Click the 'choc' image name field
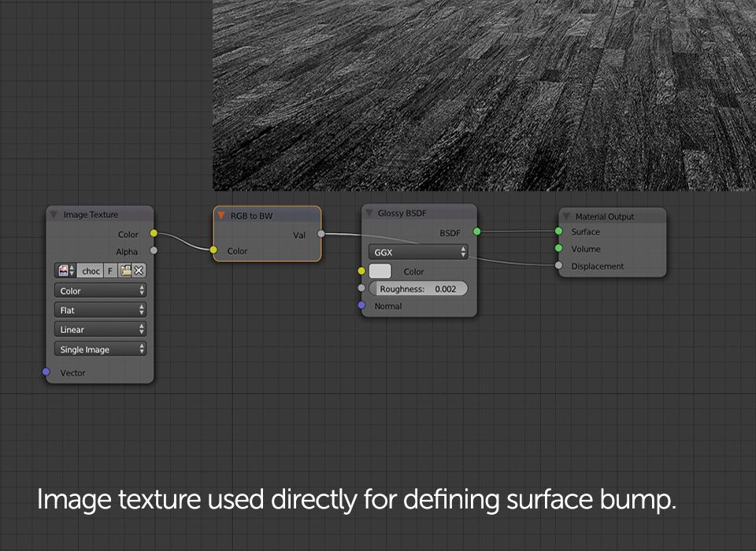The height and width of the screenshot is (551, 756). click(90, 271)
